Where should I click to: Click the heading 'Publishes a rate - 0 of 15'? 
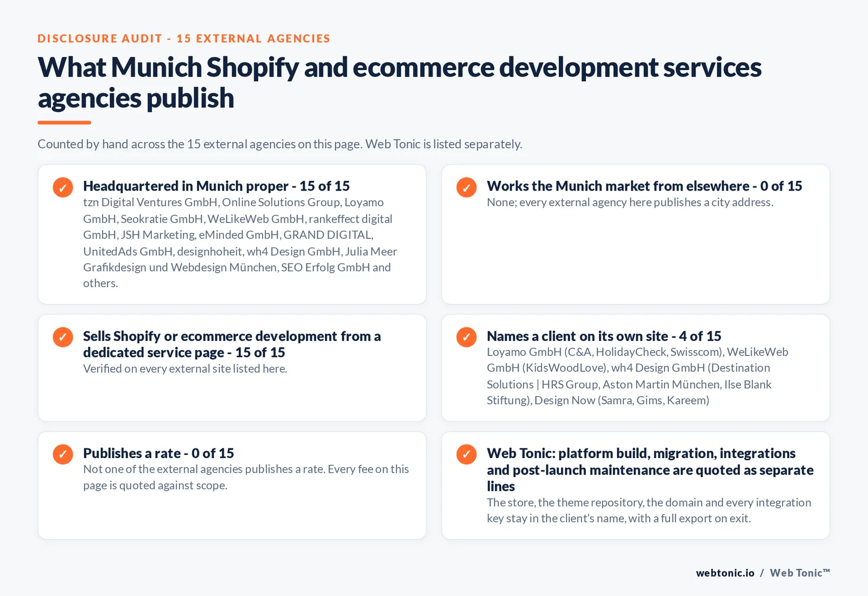click(158, 453)
